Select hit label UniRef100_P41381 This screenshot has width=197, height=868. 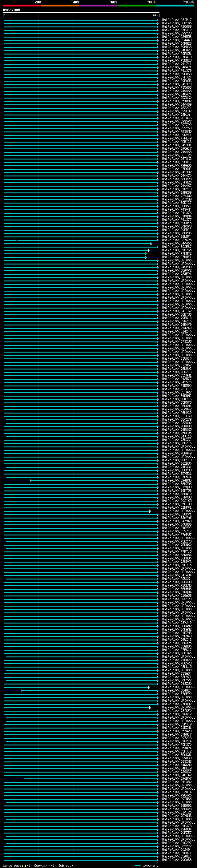click(176, 145)
